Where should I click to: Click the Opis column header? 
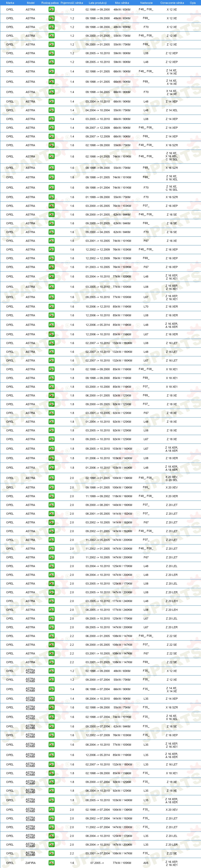pos(193,3)
